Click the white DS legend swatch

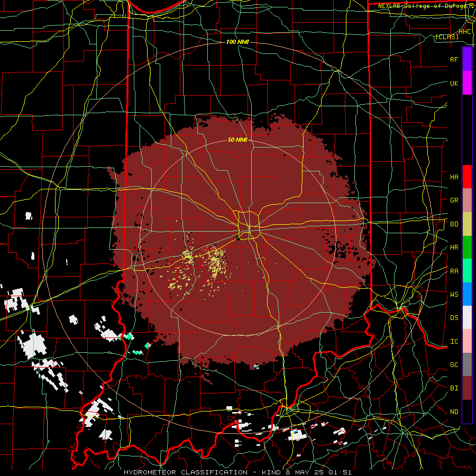click(467, 317)
